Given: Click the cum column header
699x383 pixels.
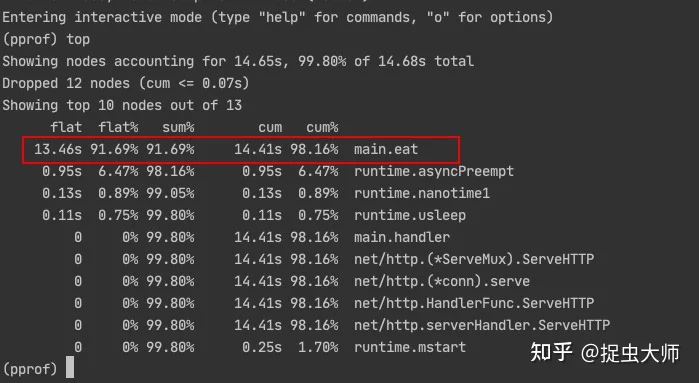Looking at the screenshot, I should tap(270, 128).
